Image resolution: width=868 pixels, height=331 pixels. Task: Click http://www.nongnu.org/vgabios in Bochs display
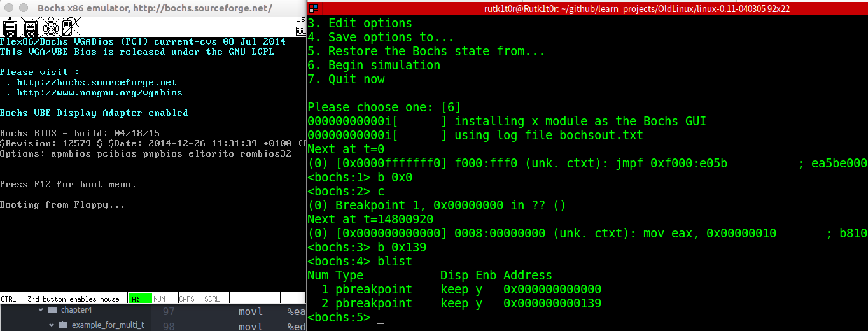pyautogui.click(x=100, y=92)
